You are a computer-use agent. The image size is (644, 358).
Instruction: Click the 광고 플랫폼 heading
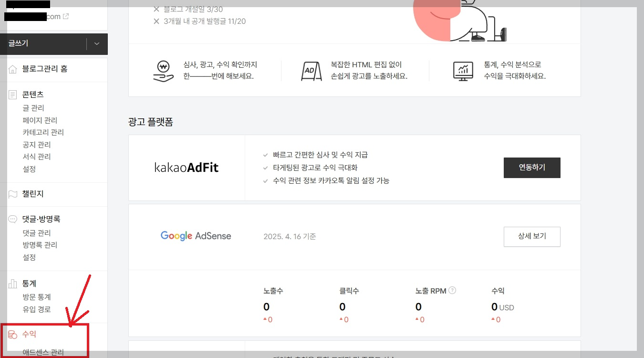click(x=151, y=122)
